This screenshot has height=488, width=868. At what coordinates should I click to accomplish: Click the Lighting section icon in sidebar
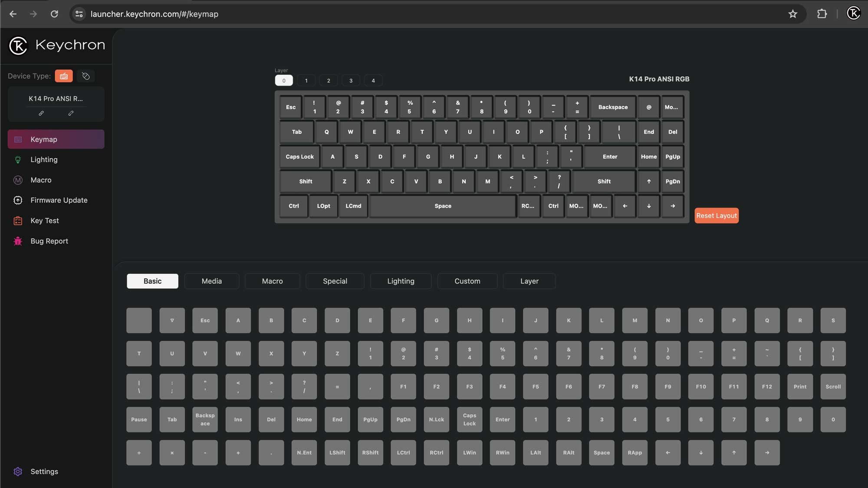[18, 160]
